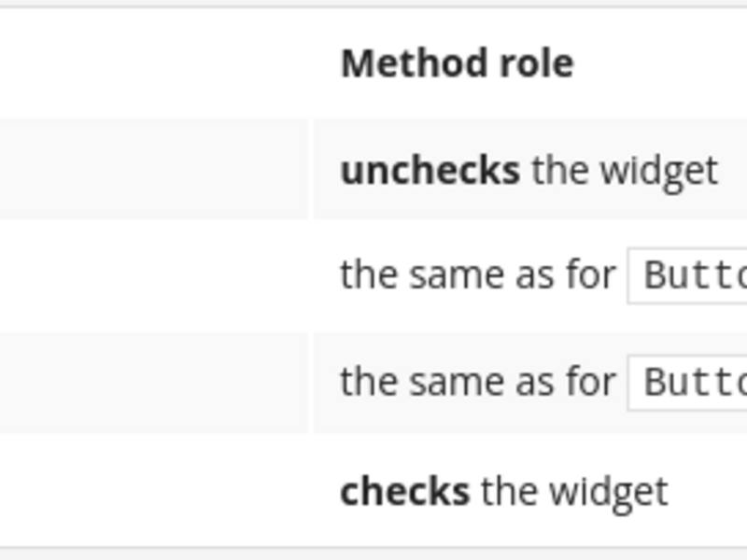Click the second Button code snippet box
Screen dimensions: 747x560
coord(687,382)
